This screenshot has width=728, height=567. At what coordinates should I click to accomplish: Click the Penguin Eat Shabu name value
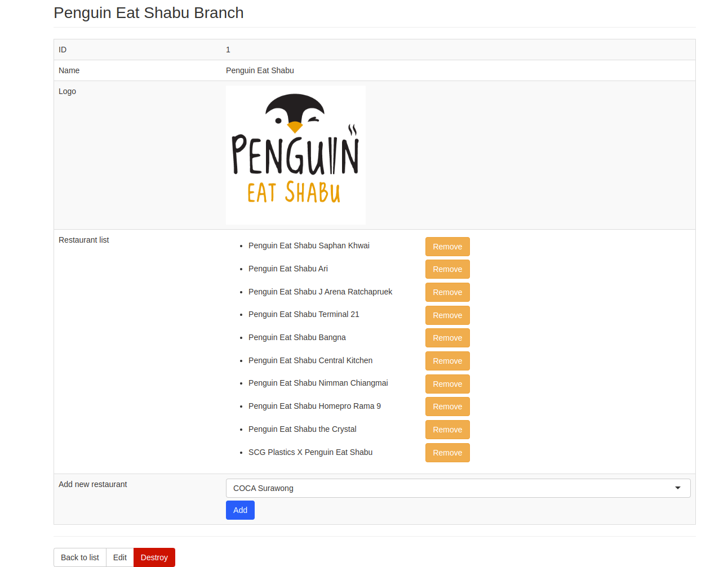[260, 70]
